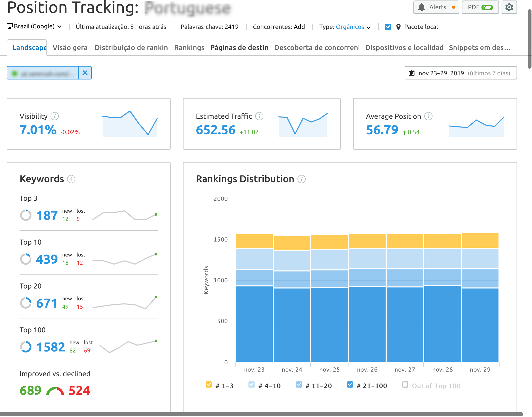Toggle the # 11–20 legend checkbox
The image size is (532, 417).
(x=299, y=384)
